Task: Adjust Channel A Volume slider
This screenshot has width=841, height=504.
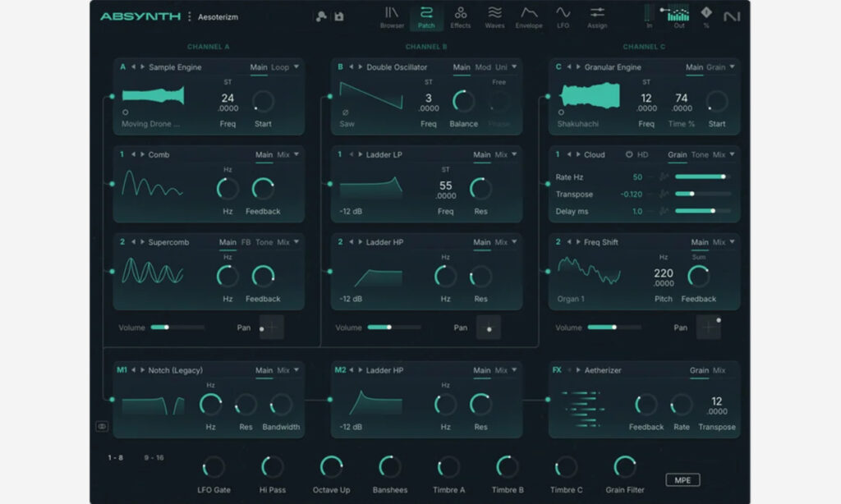Action: click(x=177, y=327)
